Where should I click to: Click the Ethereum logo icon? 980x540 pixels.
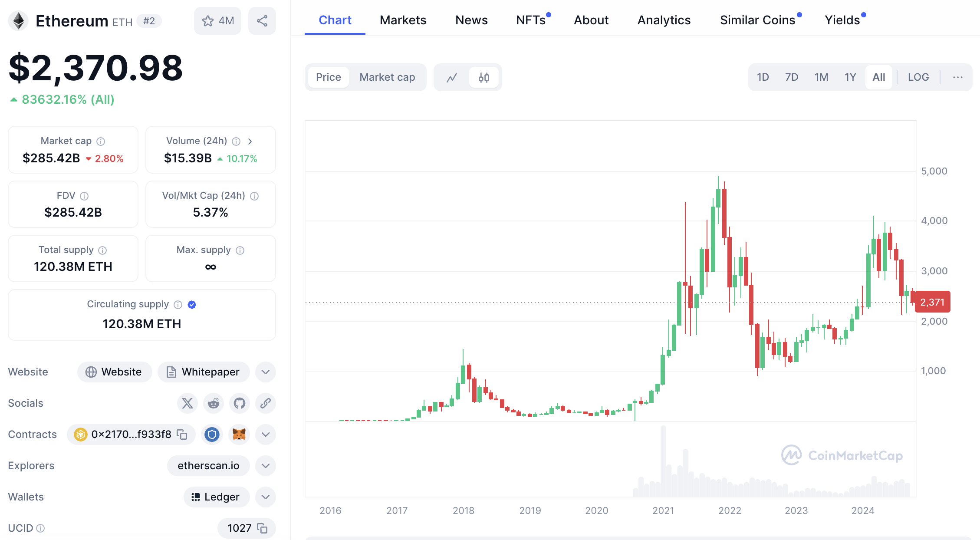coord(18,21)
